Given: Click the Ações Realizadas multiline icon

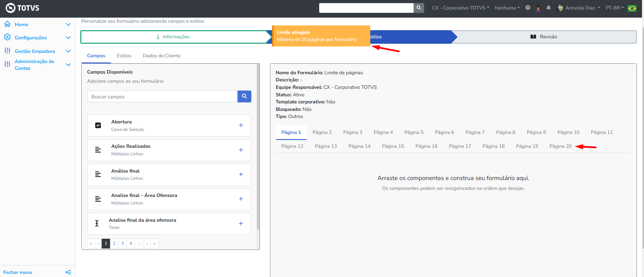Looking at the screenshot, I should (98, 150).
